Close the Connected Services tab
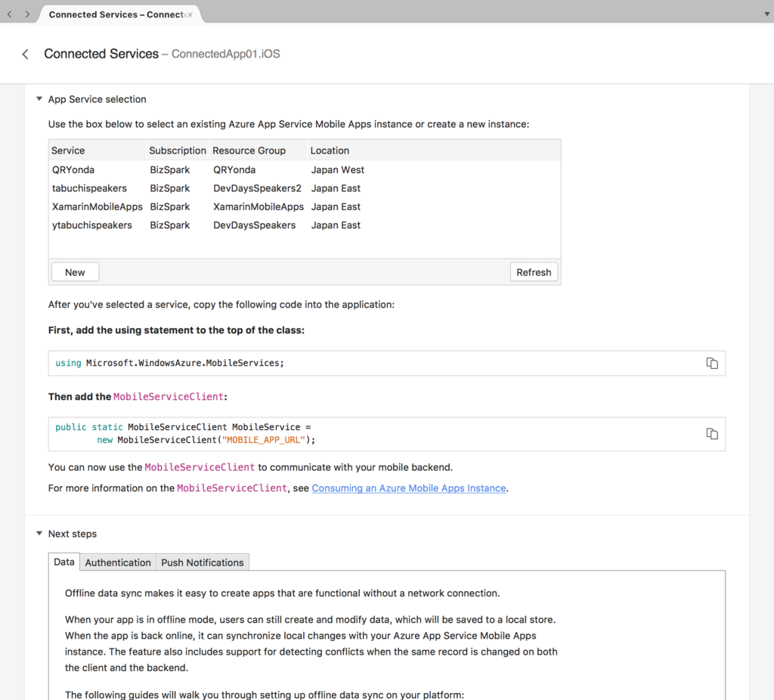The width and height of the screenshot is (774, 700). pyautogui.click(x=190, y=15)
